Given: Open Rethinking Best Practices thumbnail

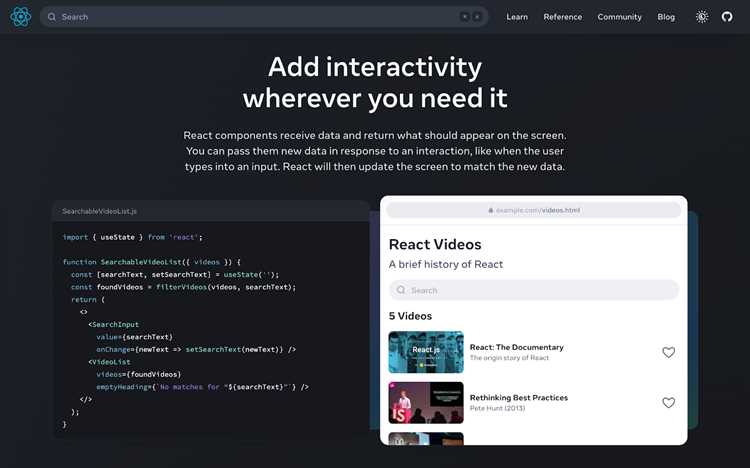Looking at the screenshot, I should [426, 402].
